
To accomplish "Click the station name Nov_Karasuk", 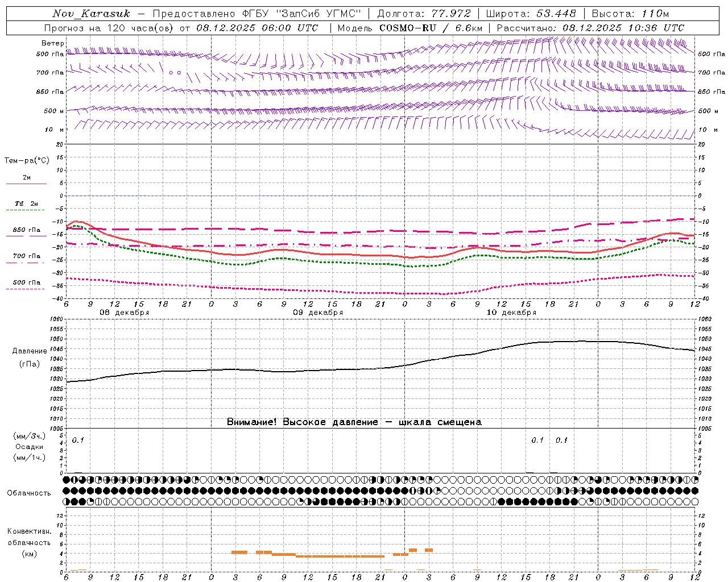I will tap(92, 14).
